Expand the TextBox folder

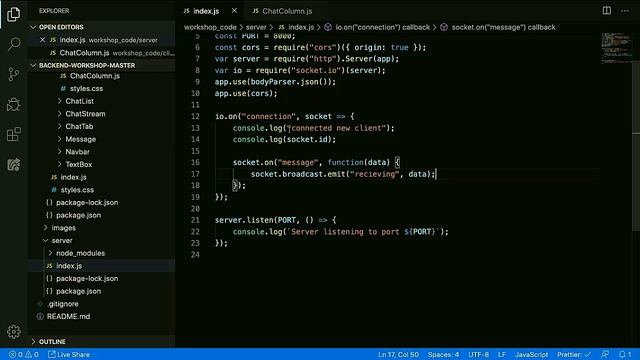click(78, 164)
